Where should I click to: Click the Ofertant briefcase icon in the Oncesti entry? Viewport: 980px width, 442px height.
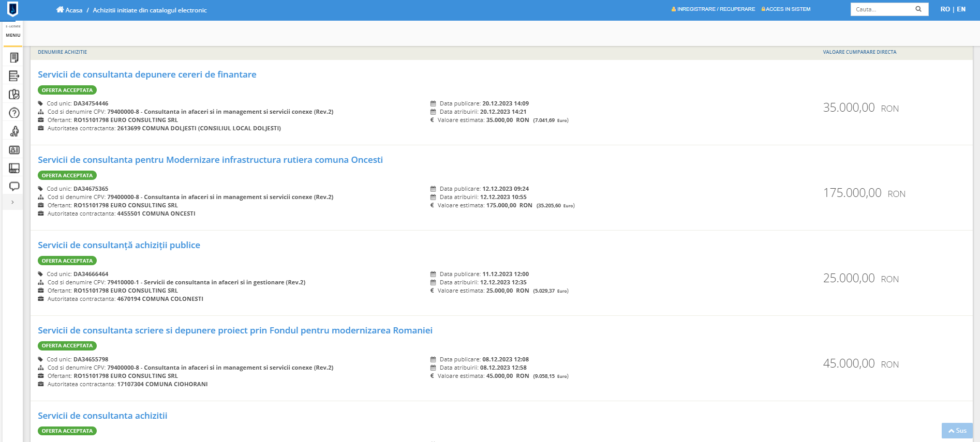coord(41,205)
